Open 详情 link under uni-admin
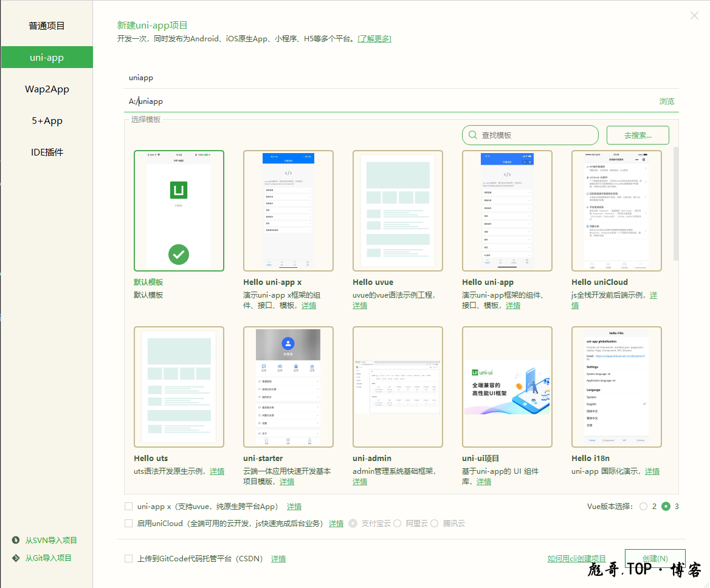Image resolution: width=710 pixels, height=588 pixels. 360,482
